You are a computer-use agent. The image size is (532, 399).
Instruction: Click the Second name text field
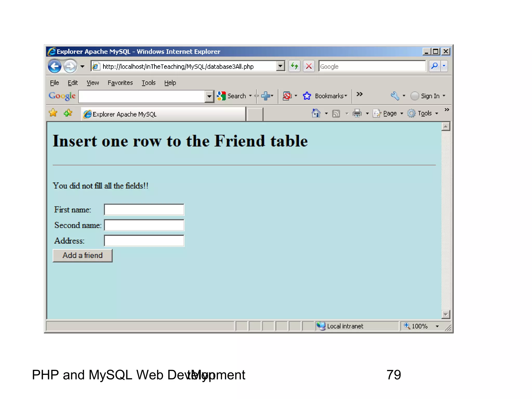[144, 225]
